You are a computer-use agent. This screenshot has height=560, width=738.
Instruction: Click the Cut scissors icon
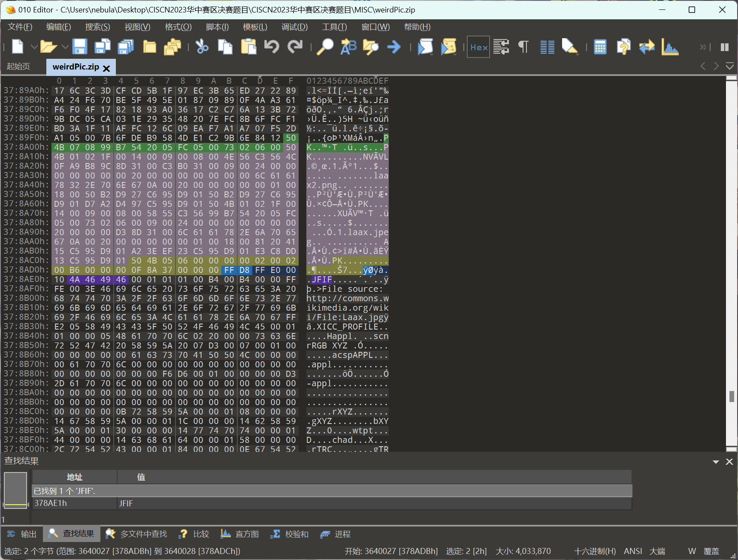(x=202, y=46)
